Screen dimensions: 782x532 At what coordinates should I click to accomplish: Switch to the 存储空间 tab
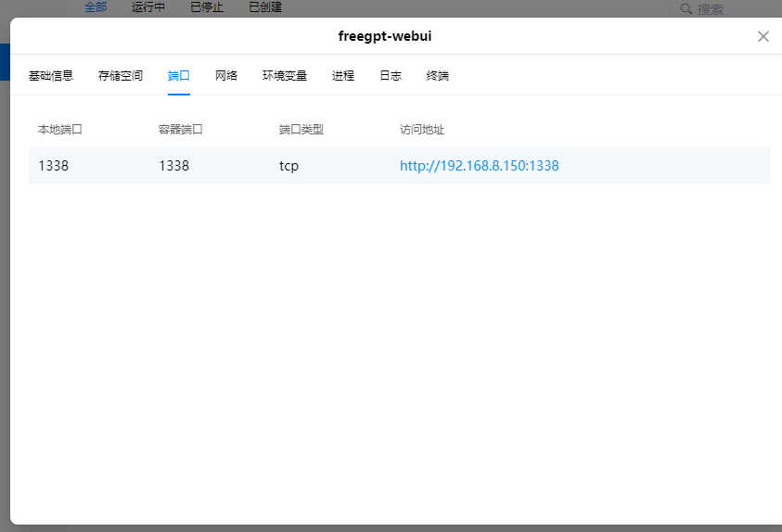click(121, 76)
